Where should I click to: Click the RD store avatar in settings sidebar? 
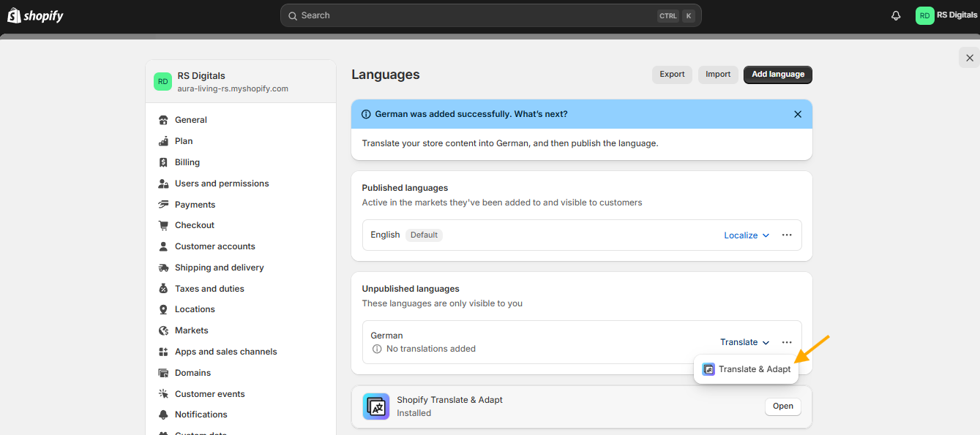pyautogui.click(x=162, y=81)
